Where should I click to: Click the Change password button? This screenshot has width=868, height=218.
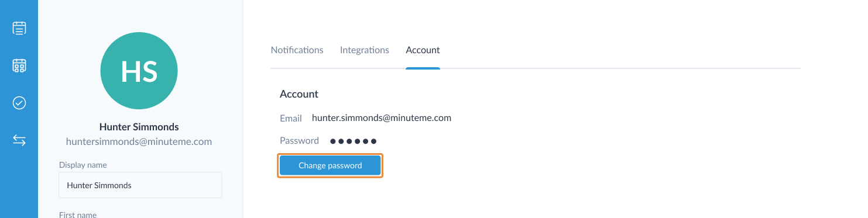coord(330,165)
